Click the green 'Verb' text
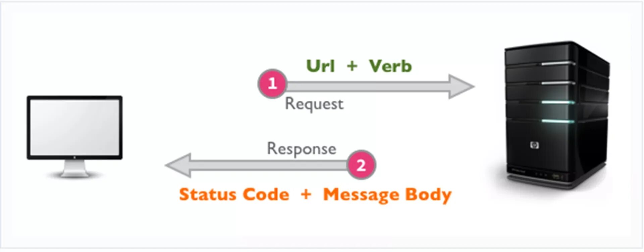The width and height of the screenshot is (644, 252). [390, 66]
